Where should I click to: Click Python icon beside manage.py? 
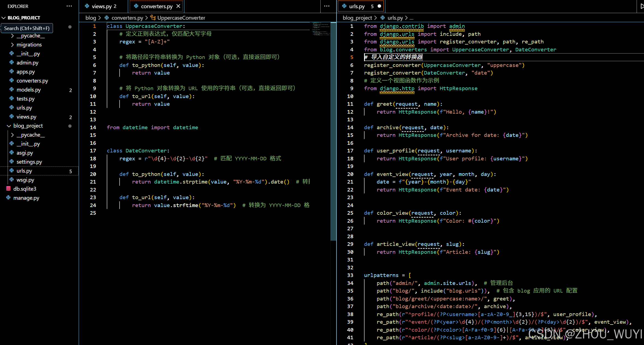(x=8, y=198)
